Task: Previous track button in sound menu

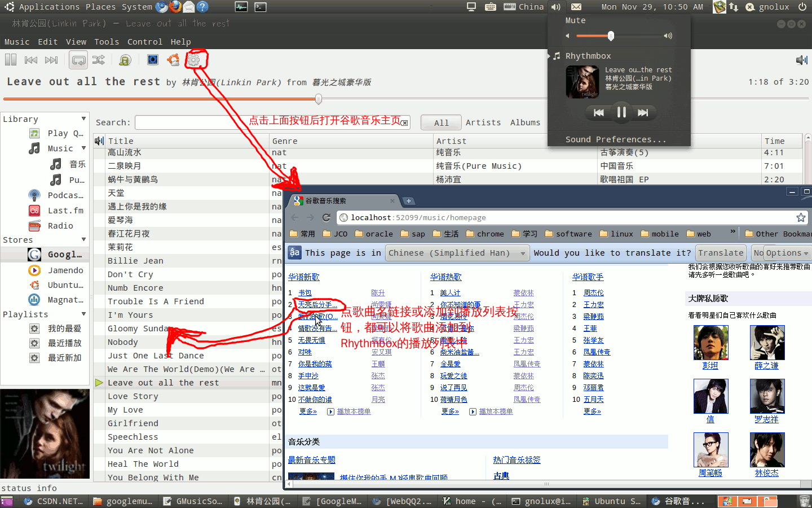Action: coord(599,113)
